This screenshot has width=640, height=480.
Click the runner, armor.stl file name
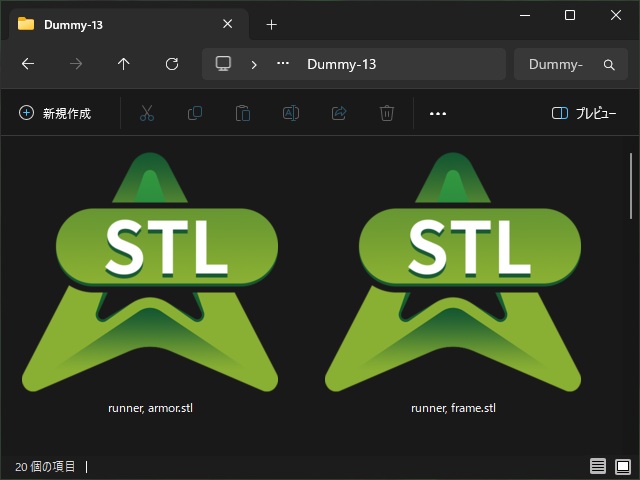click(x=150, y=408)
